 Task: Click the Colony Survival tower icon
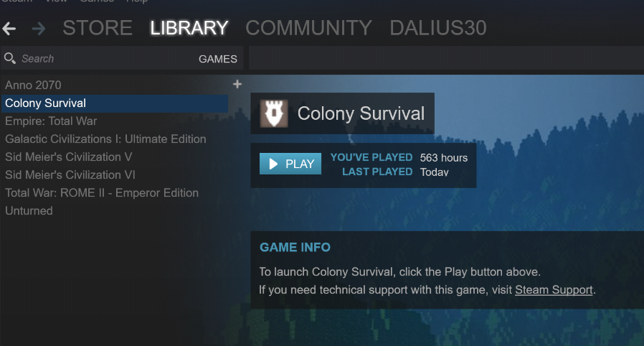(x=274, y=113)
